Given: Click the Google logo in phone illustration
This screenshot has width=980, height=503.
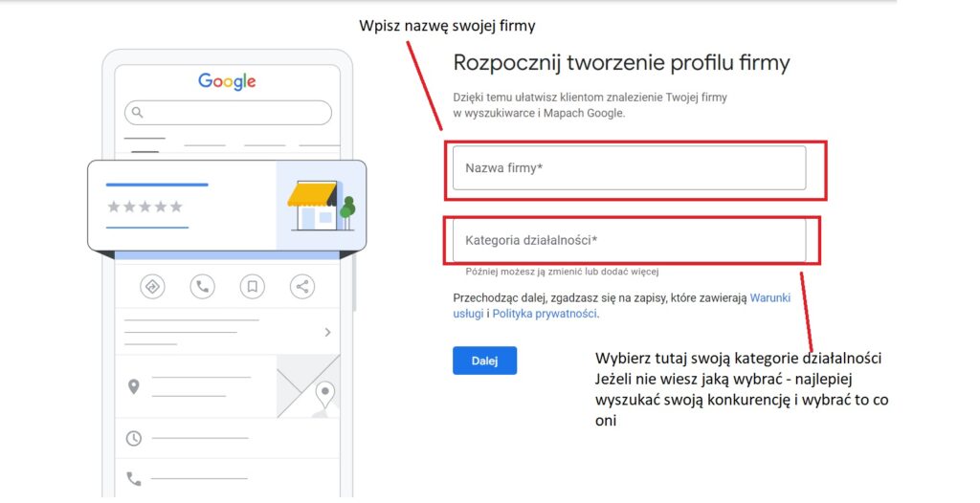Looking at the screenshot, I should (x=227, y=81).
